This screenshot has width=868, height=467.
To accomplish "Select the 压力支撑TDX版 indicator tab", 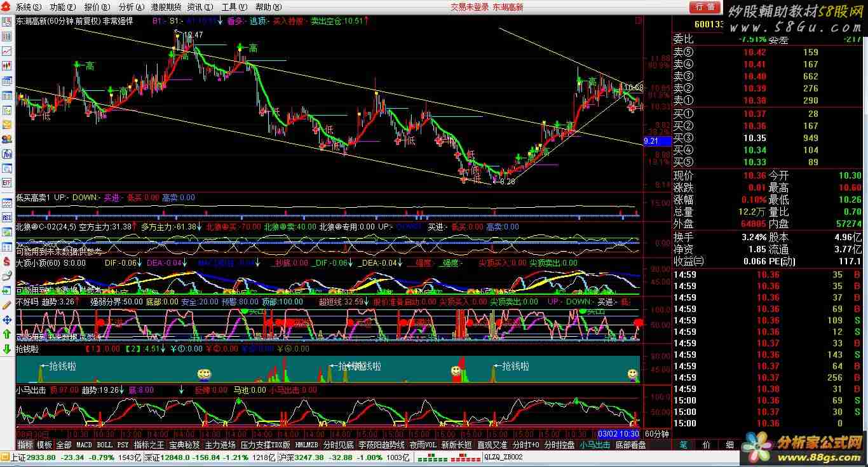I will pos(266,445).
